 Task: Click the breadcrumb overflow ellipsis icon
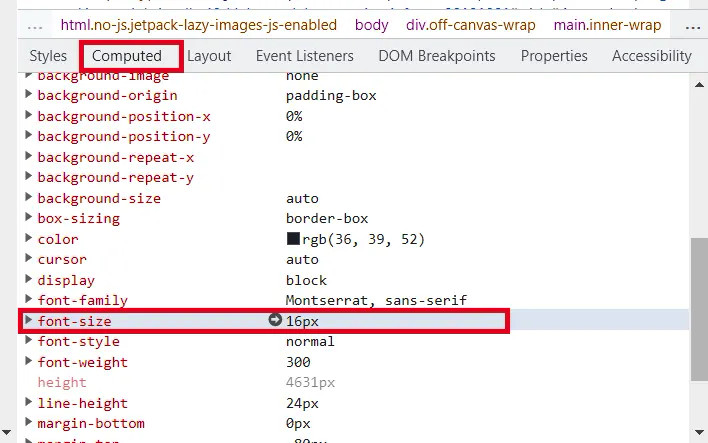pos(35,24)
